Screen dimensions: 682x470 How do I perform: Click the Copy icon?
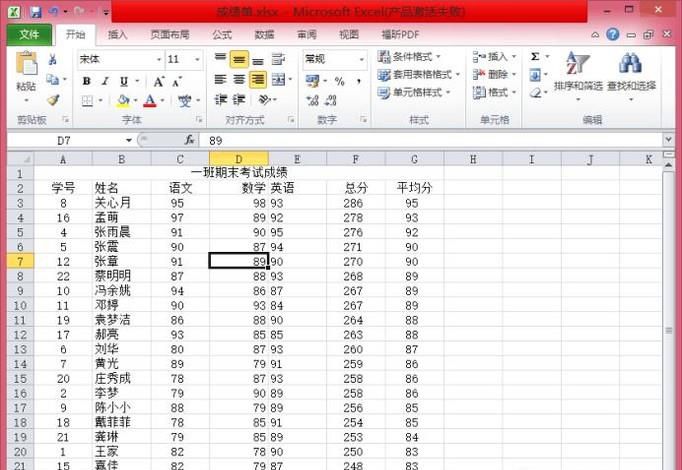pyautogui.click(x=53, y=80)
